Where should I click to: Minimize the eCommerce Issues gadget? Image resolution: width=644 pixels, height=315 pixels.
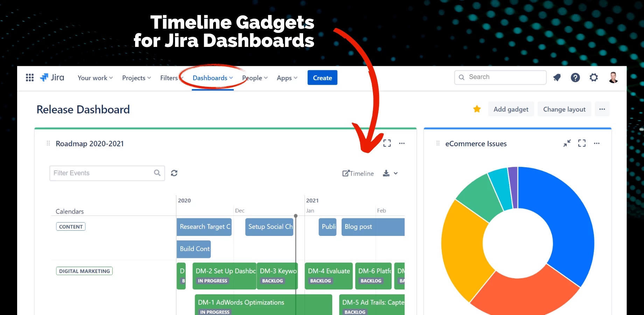click(567, 143)
